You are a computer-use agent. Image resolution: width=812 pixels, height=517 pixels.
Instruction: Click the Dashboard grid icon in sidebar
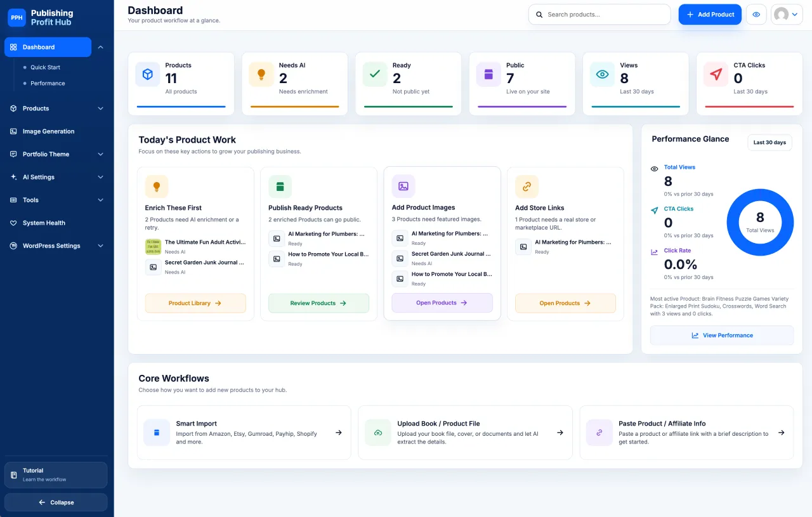point(13,47)
